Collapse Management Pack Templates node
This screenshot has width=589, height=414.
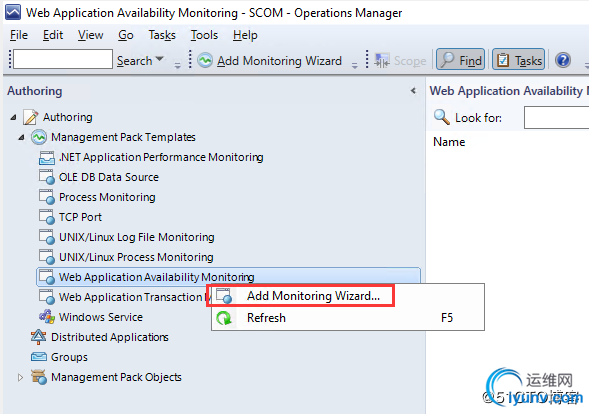[x=22, y=137]
